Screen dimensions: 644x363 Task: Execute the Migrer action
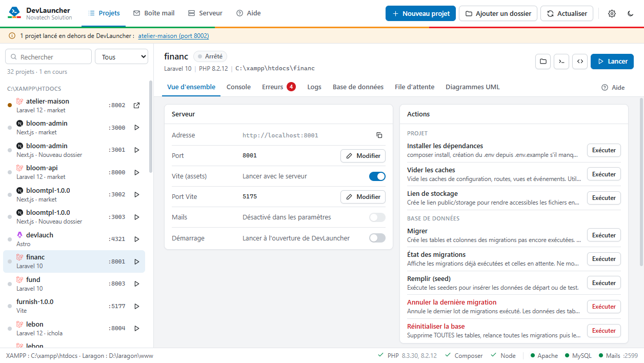point(604,235)
